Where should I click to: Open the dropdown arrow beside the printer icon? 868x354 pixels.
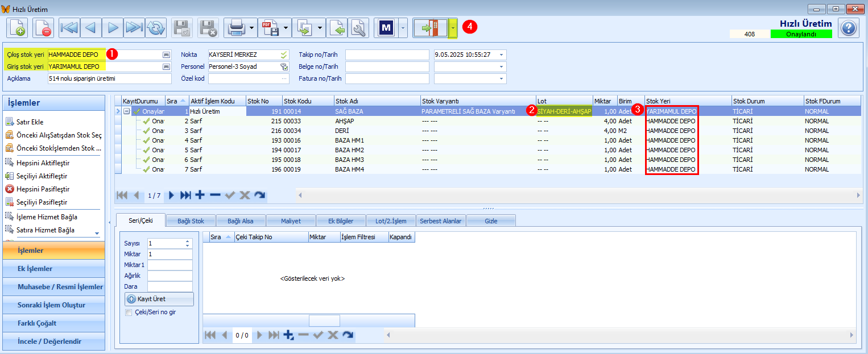point(253,28)
